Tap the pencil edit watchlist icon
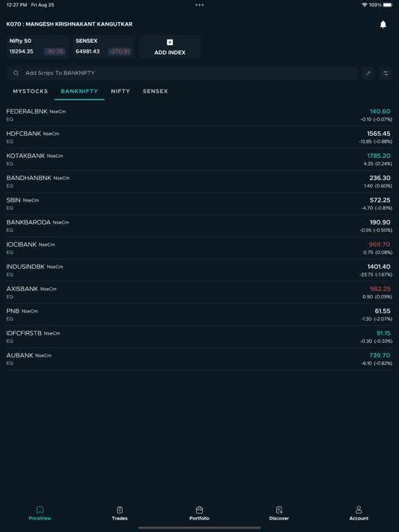The height and width of the screenshot is (532, 399). tap(368, 73)
